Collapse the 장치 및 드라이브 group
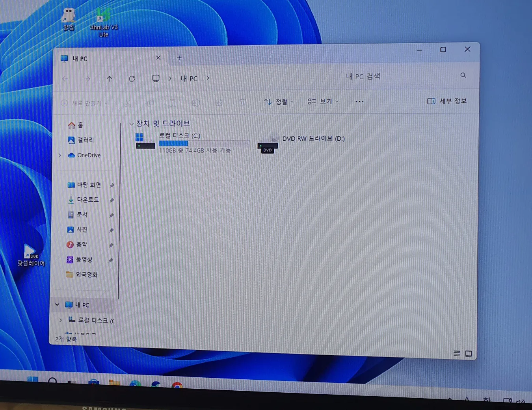Viewport: 532px width, 410px height. [131, 124]
